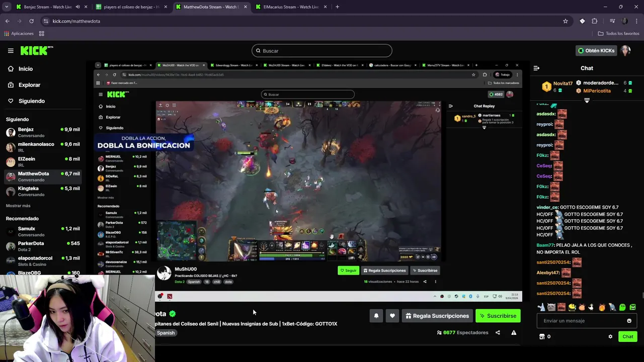Switch to Benjaz Stream tab
The image size is (644, 362).
coord(48,7)
